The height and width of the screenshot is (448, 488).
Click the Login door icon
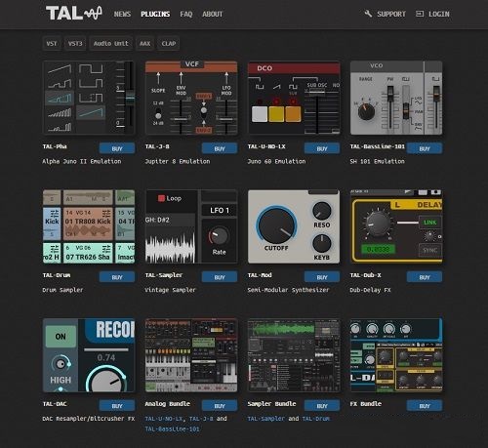(x=420, y=14)
